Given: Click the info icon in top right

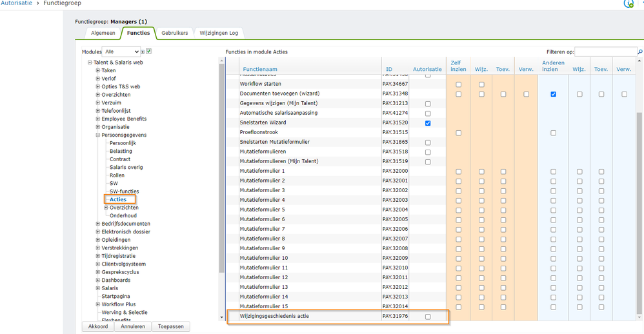Looking at the screenshot, I should coord(628,4).
